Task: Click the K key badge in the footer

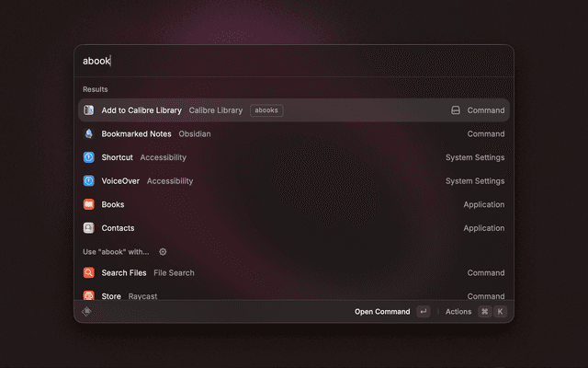Action: coord(500,311)
